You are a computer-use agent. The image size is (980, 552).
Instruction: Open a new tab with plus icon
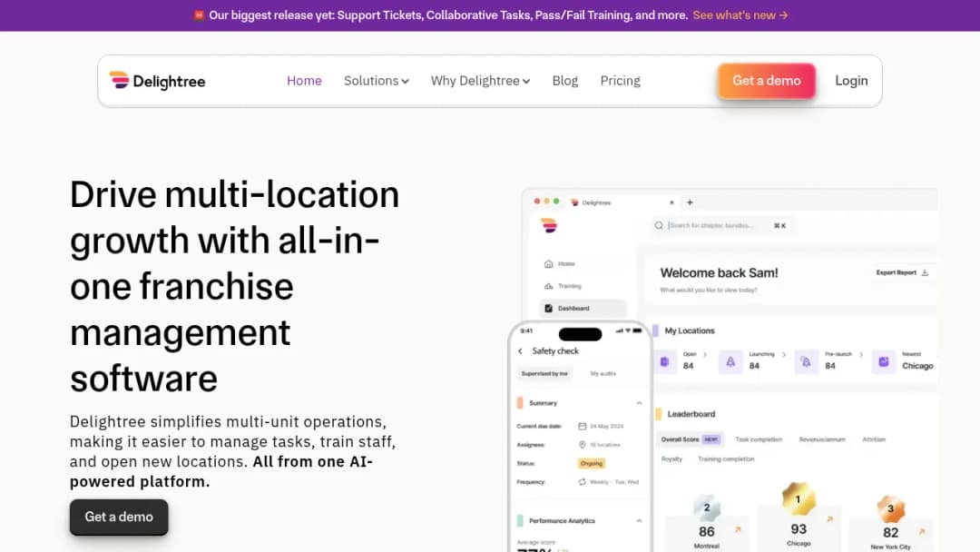click(x=690, y=202)
